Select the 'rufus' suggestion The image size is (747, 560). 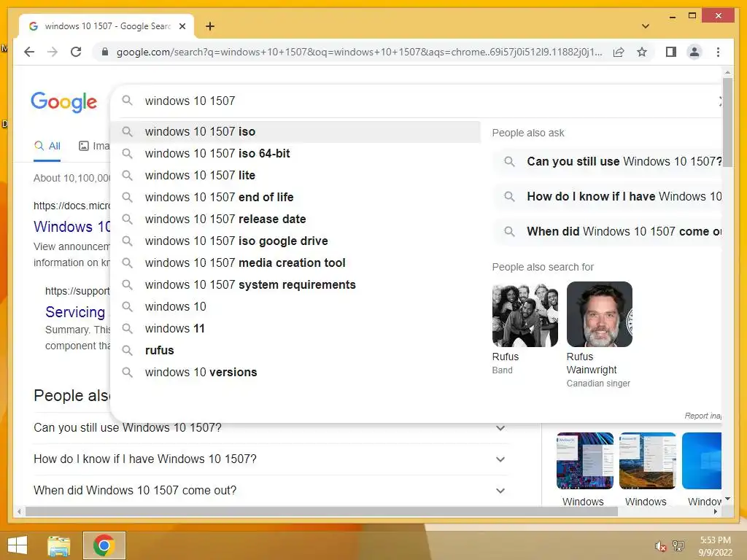295,351
